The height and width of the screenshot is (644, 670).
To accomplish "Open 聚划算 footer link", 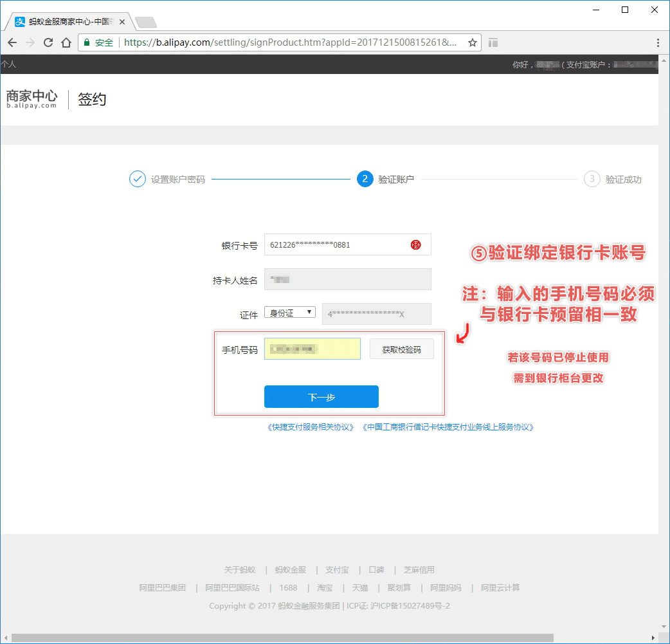I will pos(399,587).
